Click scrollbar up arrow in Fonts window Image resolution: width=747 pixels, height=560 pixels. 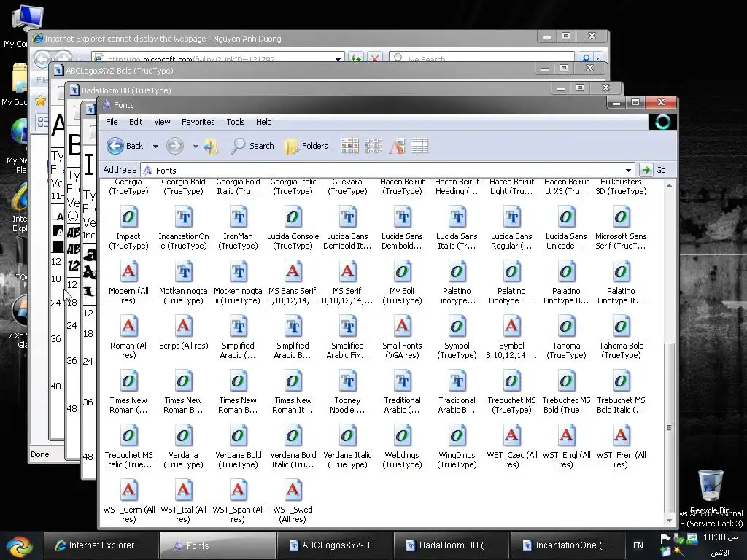670,185
